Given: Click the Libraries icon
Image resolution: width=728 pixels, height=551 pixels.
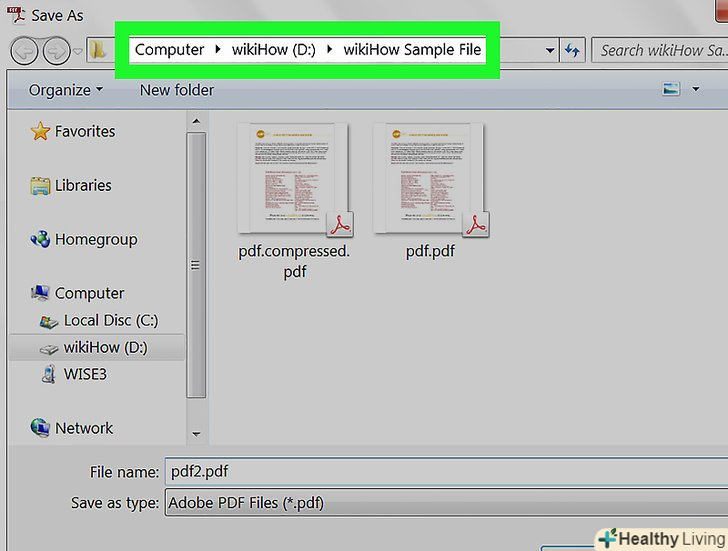Looking at the screenshot, I should click(40, 186).
